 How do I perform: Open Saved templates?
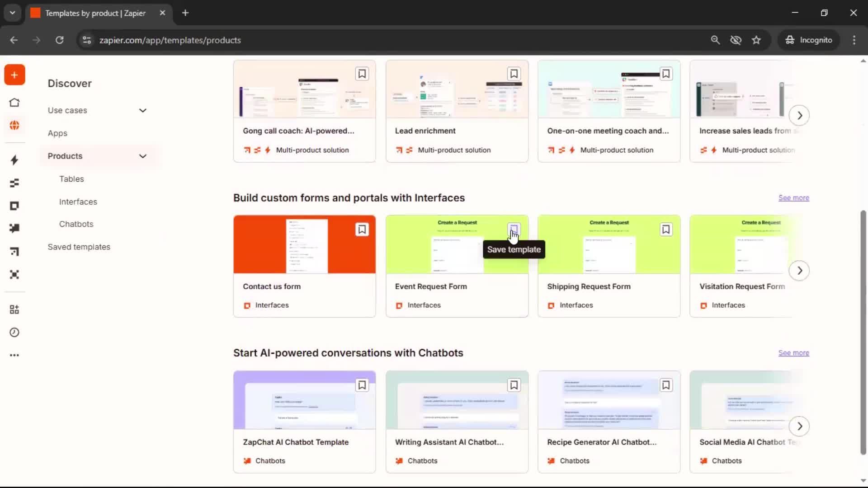79,247
